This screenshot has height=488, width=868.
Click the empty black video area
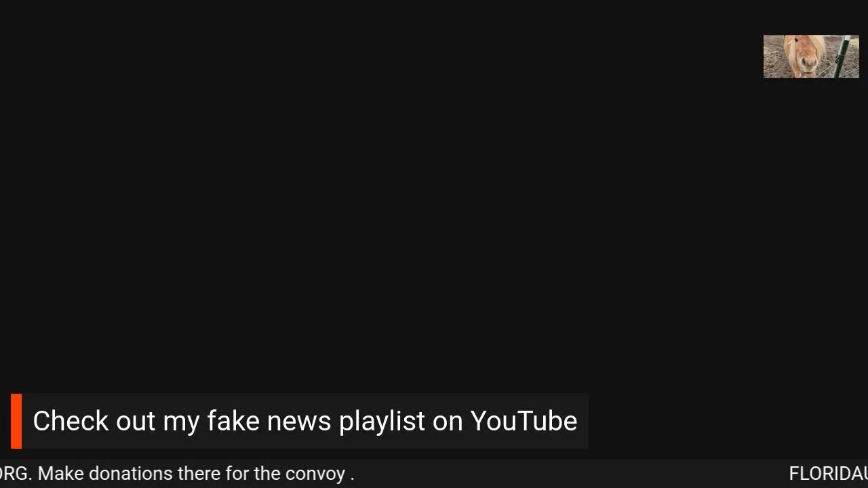tap(380, 203)
